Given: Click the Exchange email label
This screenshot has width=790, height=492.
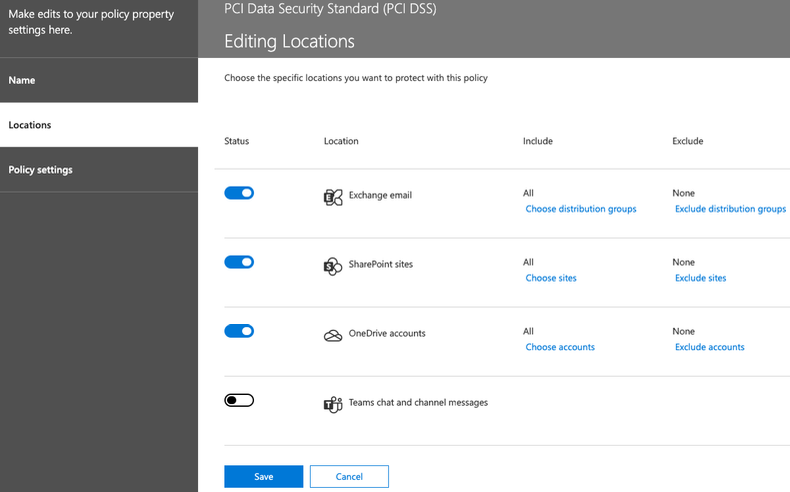Looking at the screenshot, I should pyautogui.click(x=380, y=195).
